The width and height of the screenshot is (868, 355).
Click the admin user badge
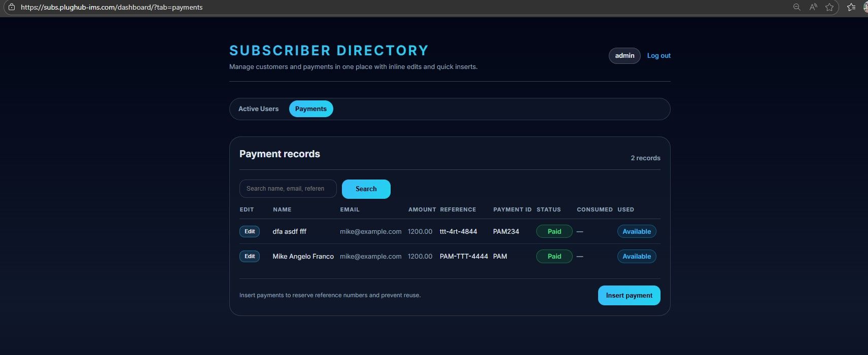click(x=624, y=56)
